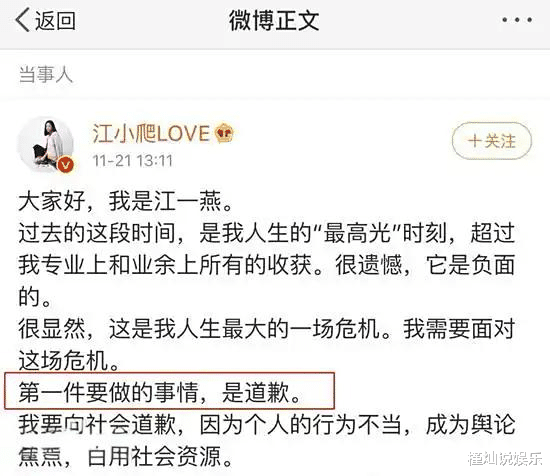Click the watermark text in bottom corner
The width and height of the screenshot is (550, 476).
point(505,459)
